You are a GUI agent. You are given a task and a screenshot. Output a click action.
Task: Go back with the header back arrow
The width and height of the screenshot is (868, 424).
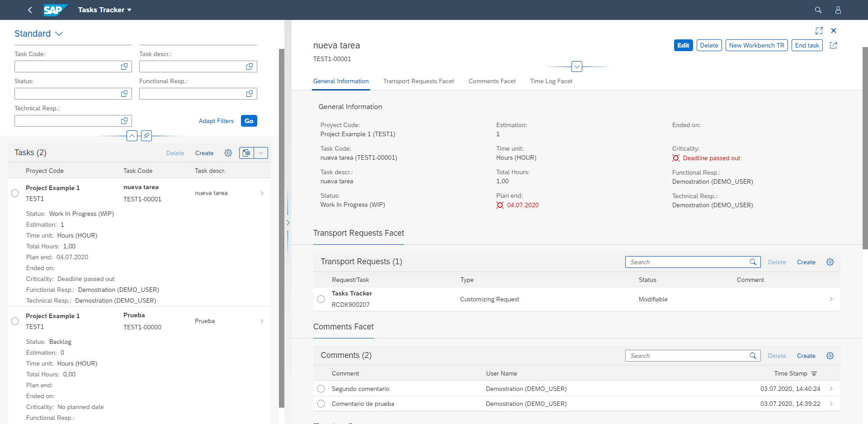(30, 10)
